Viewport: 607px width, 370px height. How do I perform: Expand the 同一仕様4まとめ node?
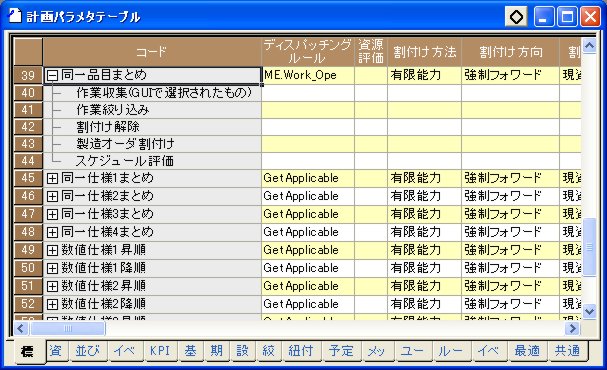pyautogui.click(x=52, y=232)
